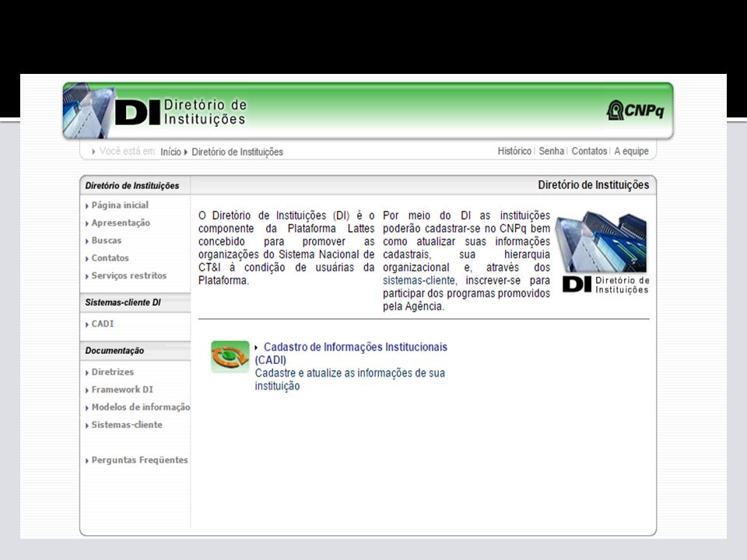Image resolution: width=747 pixels, height=560 pixels.
Task: Open Diretório de Instituições breadcrumb link
Action: [x=237, y=152]
